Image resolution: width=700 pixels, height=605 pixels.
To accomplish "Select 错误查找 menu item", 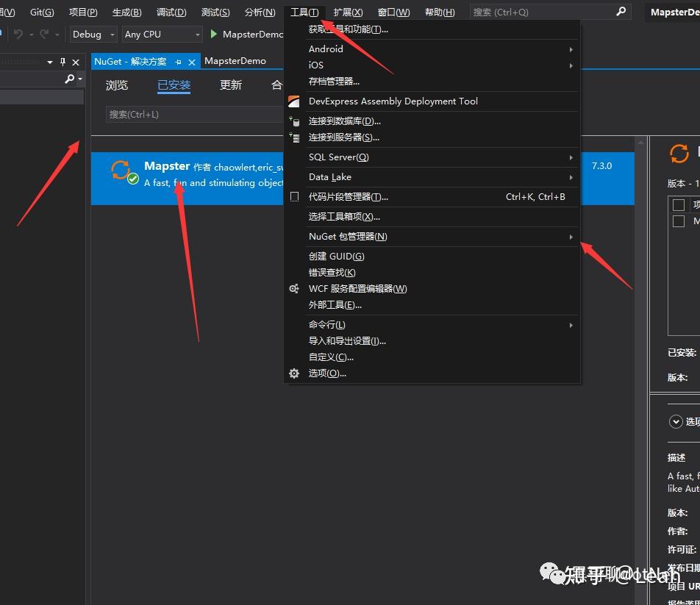I will [332, 273].
